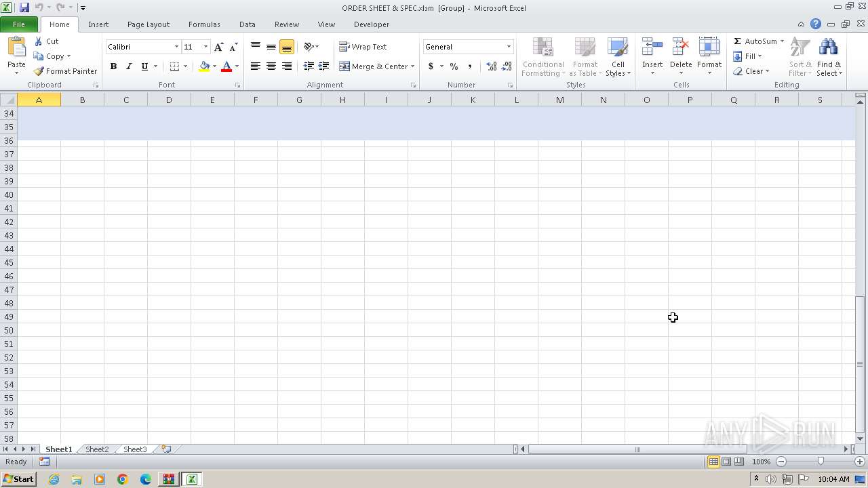Increase indent in cell
Image resolution: width=868 pixels, height=488 pixels.
(x=324, y=66)
